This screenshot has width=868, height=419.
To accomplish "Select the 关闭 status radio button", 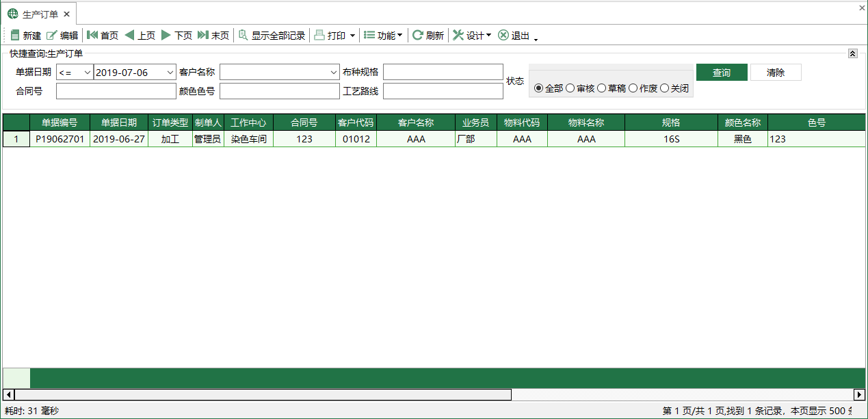I will pyautogui.click(x=665, y=88).
